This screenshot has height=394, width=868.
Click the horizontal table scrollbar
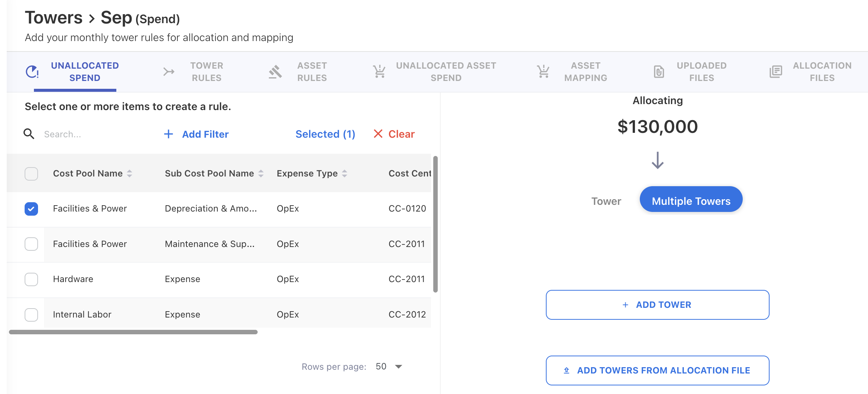[133, 332]
